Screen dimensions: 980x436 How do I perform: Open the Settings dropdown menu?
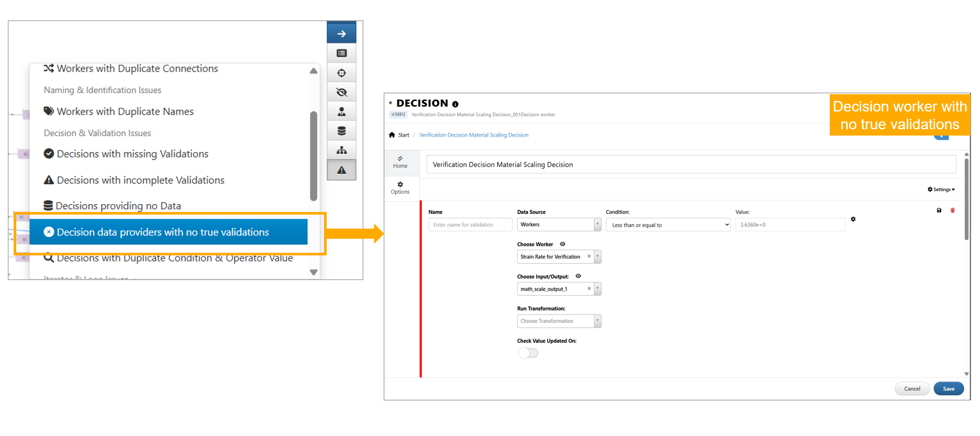click(x=941, y=189)
